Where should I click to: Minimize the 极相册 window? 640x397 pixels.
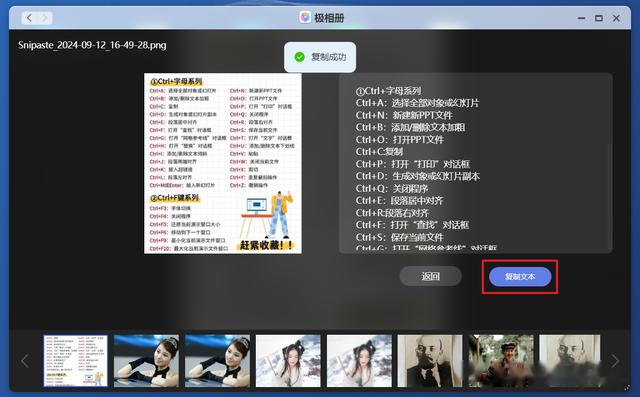(581, 18)
